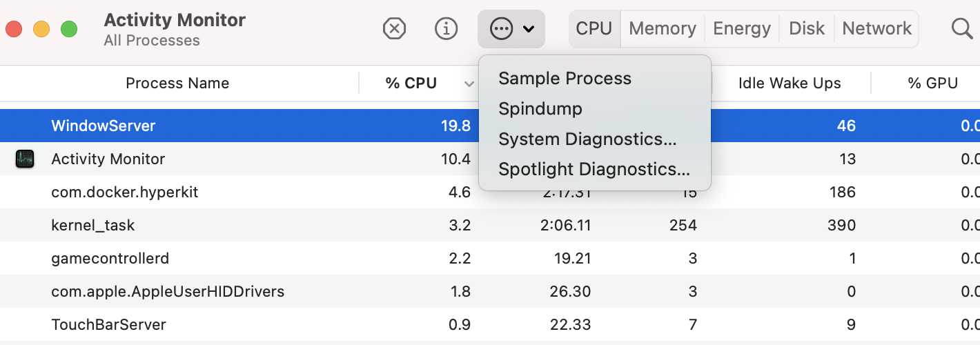Switch to the Energy tab
This screenshot has width=980, height=345.
743,29
